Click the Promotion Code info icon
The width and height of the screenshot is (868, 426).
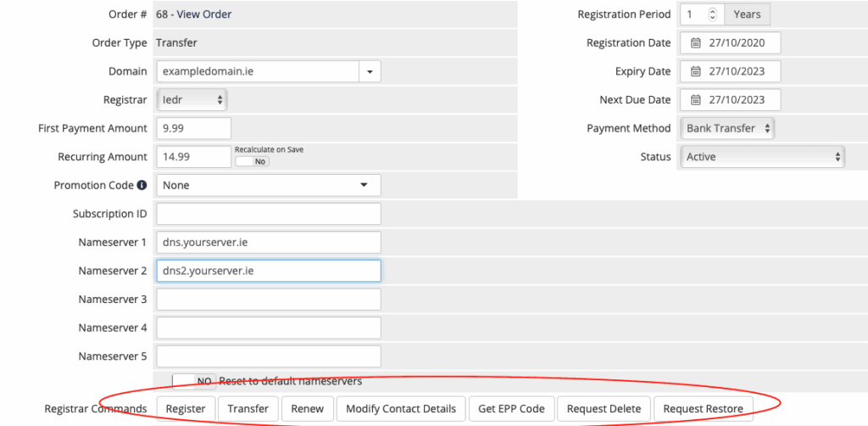(142, 185)
